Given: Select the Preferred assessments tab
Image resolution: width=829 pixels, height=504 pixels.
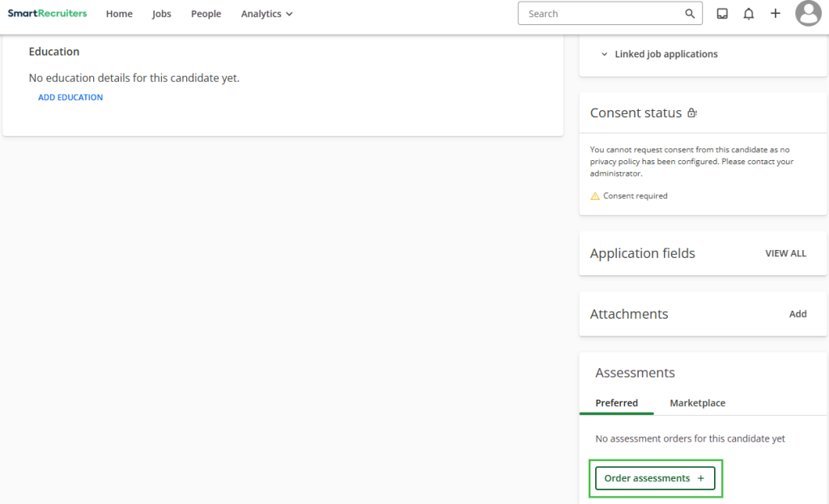Looking at the screenshot, I should [x=616, y=403].
